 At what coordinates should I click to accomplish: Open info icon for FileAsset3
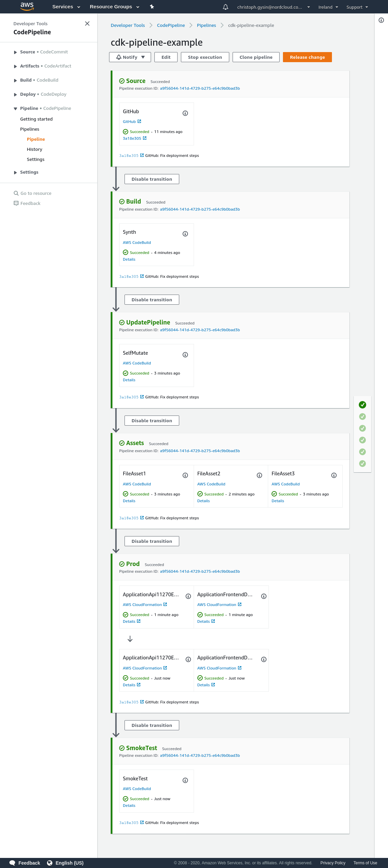[x=334, y=475]
